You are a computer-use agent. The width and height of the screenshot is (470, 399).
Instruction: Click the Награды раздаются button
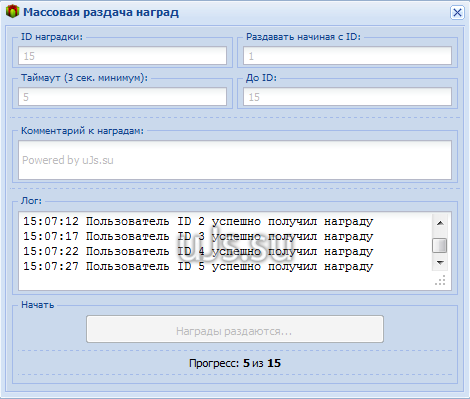coord(235,329)
